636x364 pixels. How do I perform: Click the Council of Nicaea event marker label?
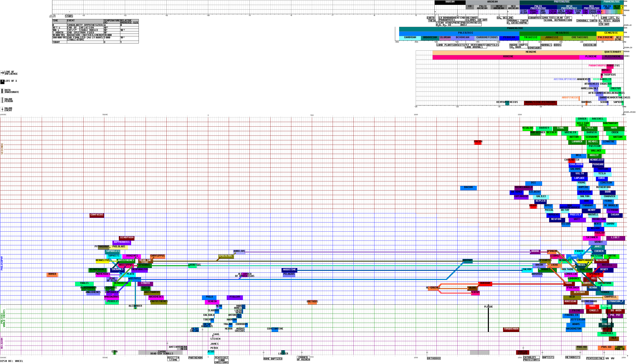pyautogui.click(x=303, y=358)
